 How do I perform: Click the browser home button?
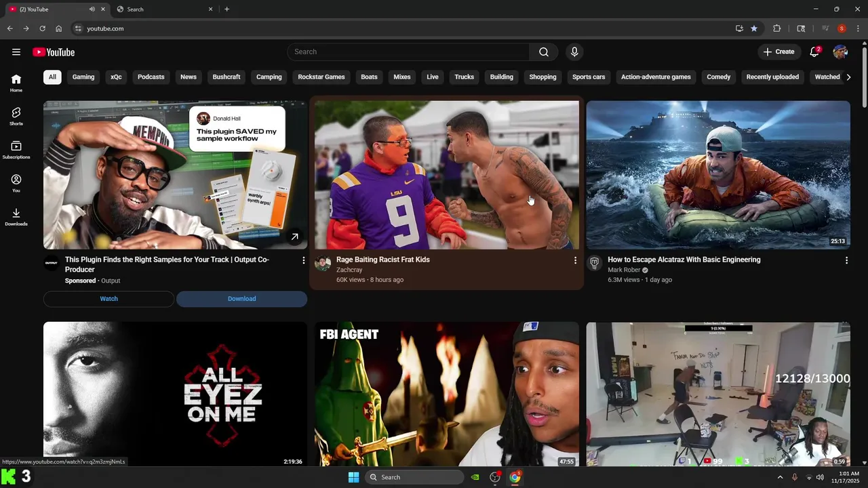(x=58, y=28)
